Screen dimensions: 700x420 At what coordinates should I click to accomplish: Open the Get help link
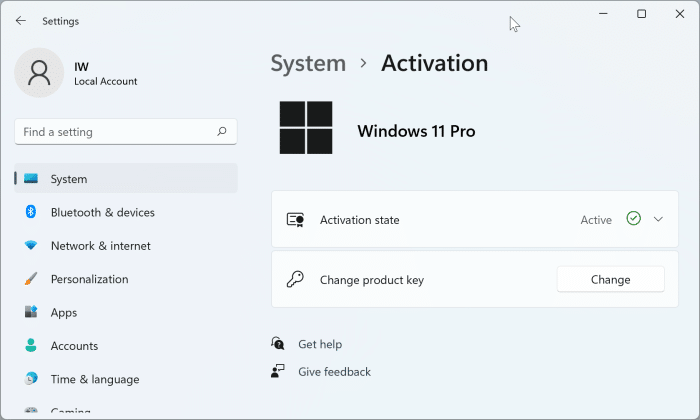pyautogui.click(x=320, y=344)
